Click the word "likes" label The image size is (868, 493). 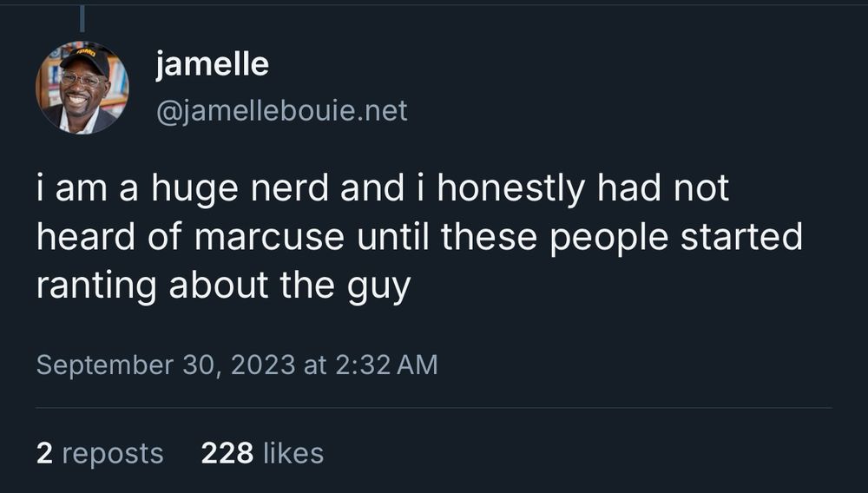[x=293, y=453]
